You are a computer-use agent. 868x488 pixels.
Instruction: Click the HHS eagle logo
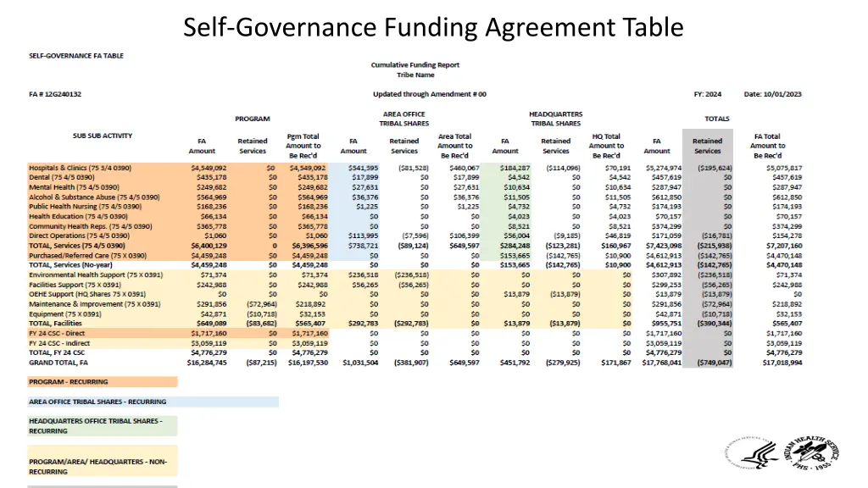[752, 452]
